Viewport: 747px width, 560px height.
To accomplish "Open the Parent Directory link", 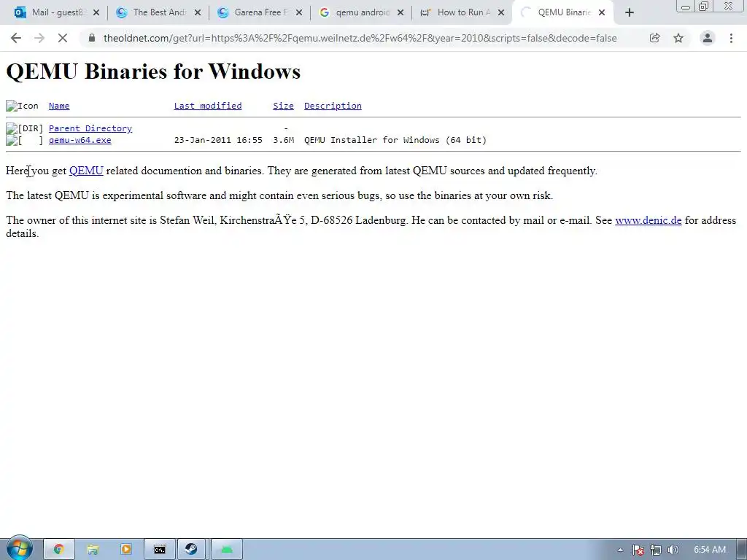I will [90, 128].
